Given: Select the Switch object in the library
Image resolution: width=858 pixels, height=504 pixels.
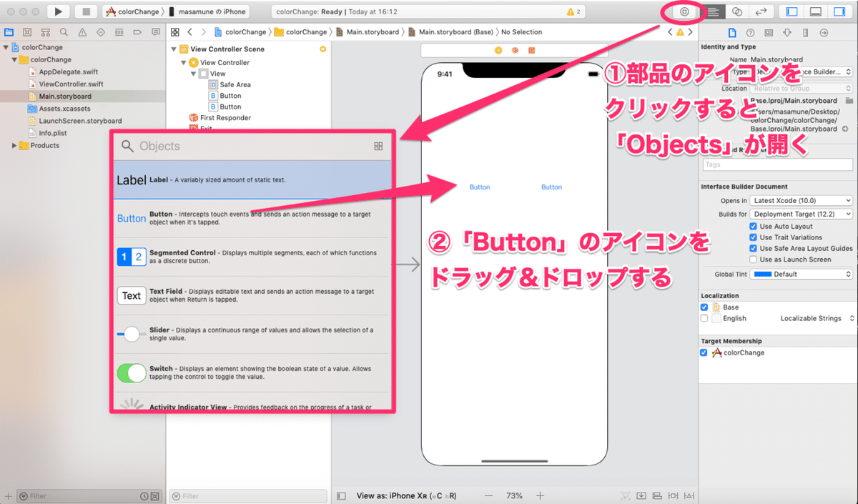Looking at the screenshot, I should 252,372.
